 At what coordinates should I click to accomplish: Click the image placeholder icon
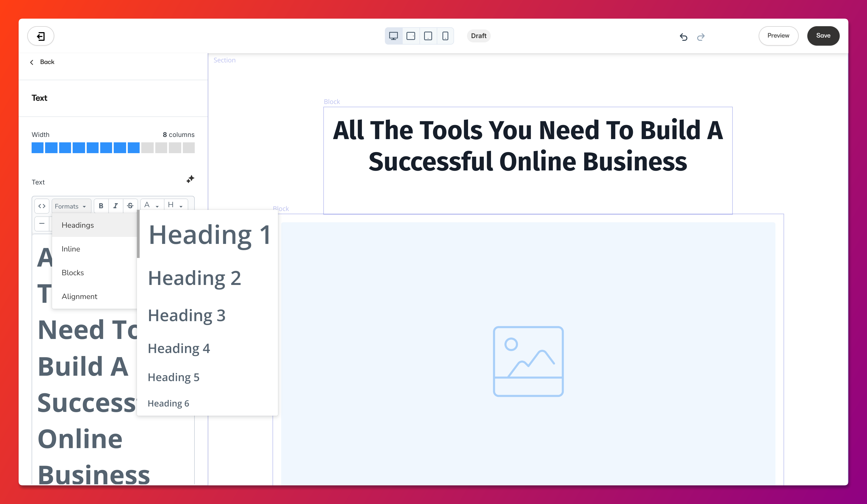pyautogui.click(x=528, y=361)
